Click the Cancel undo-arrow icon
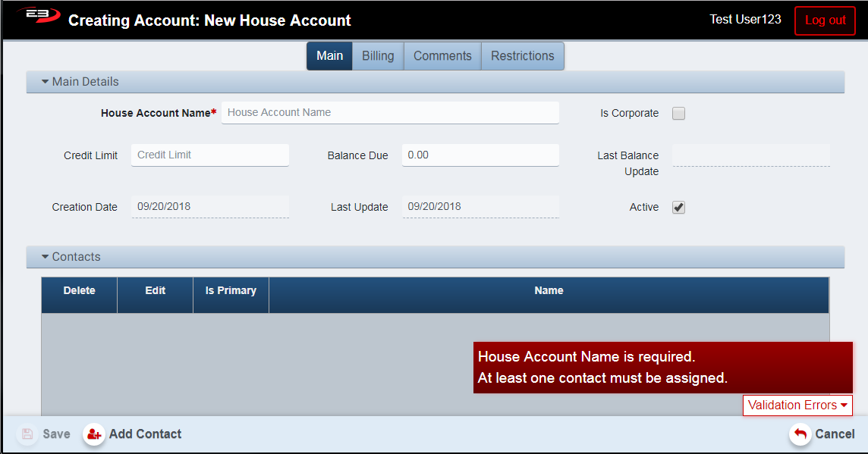 [x=800, y=434]
